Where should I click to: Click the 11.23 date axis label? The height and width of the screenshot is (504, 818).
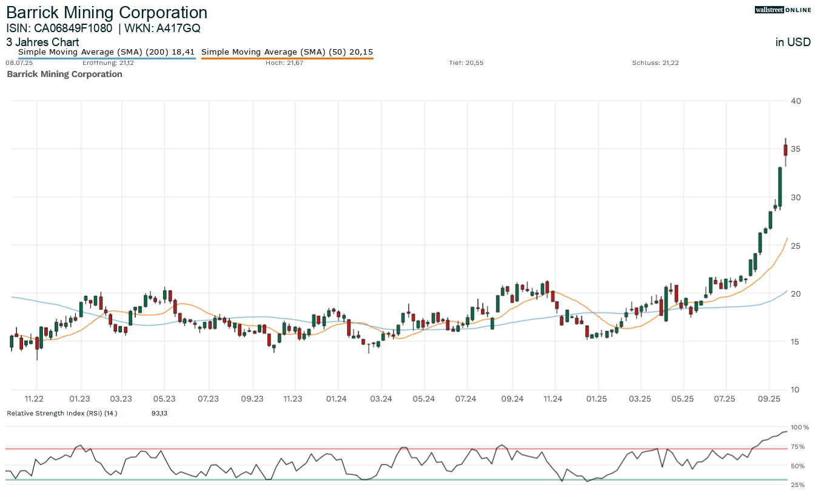293,398
